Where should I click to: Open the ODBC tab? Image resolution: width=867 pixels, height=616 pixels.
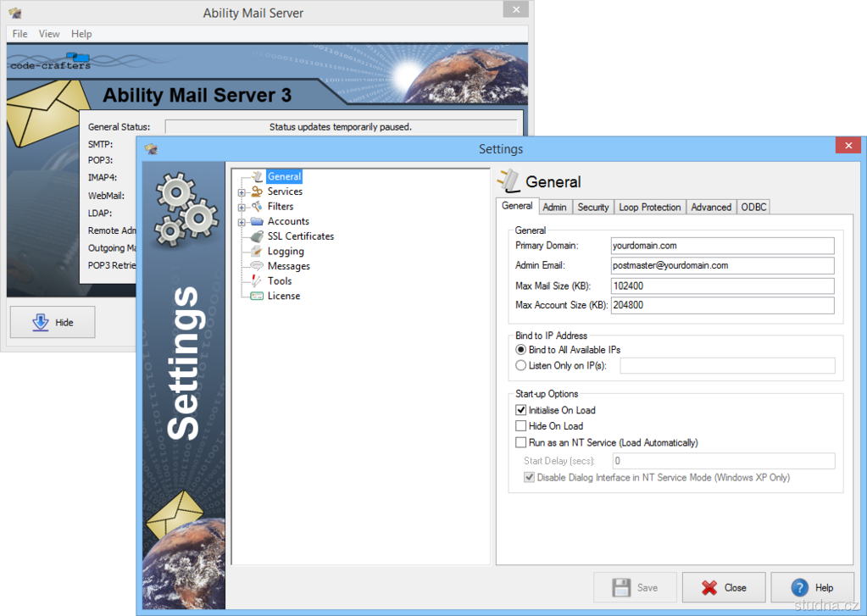tap(753, 207)
